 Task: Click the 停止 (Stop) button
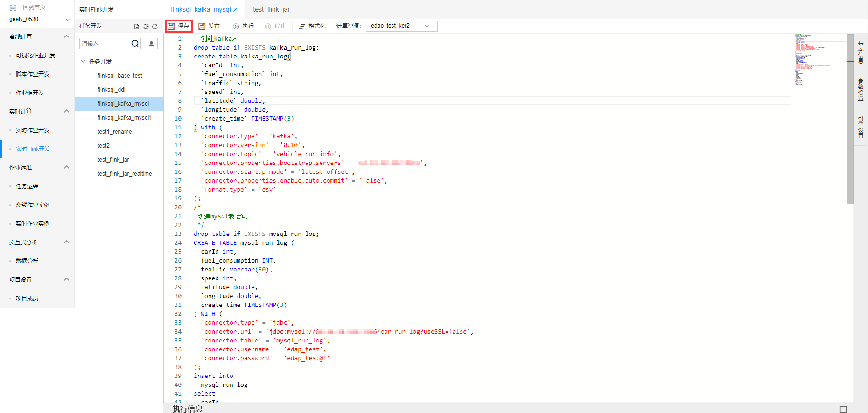point(275,26)
